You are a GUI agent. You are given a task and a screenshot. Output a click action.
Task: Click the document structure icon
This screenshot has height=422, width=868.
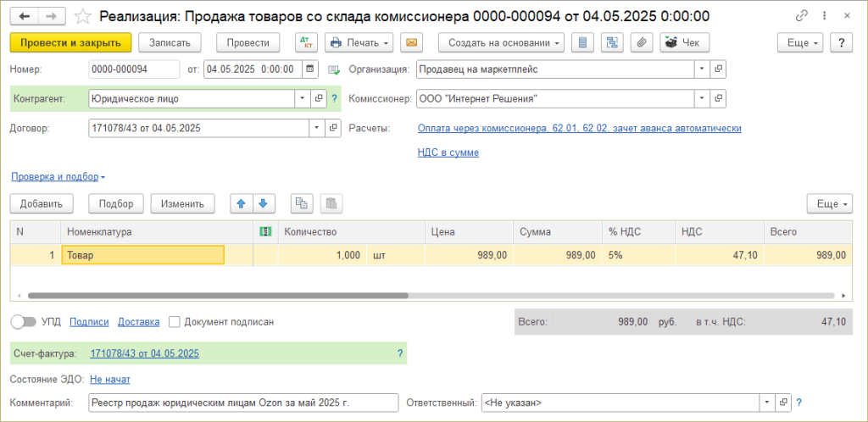coord(611,42)
